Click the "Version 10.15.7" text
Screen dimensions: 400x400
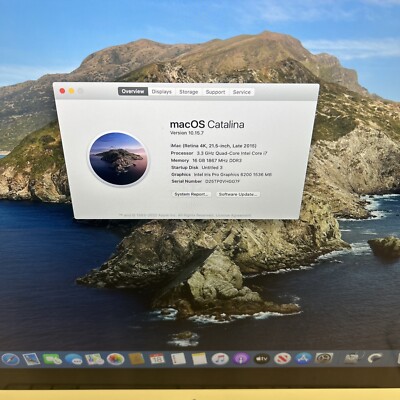187,133
